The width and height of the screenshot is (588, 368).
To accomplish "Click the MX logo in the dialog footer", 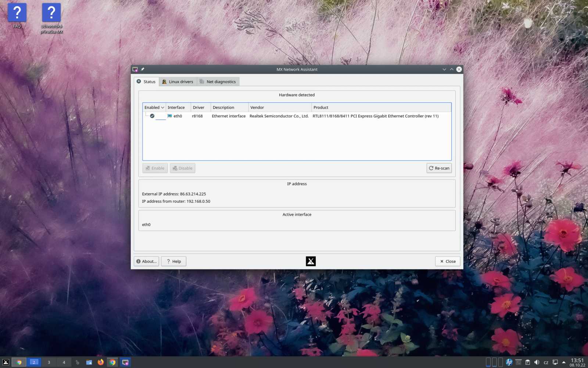I will 311,261.
